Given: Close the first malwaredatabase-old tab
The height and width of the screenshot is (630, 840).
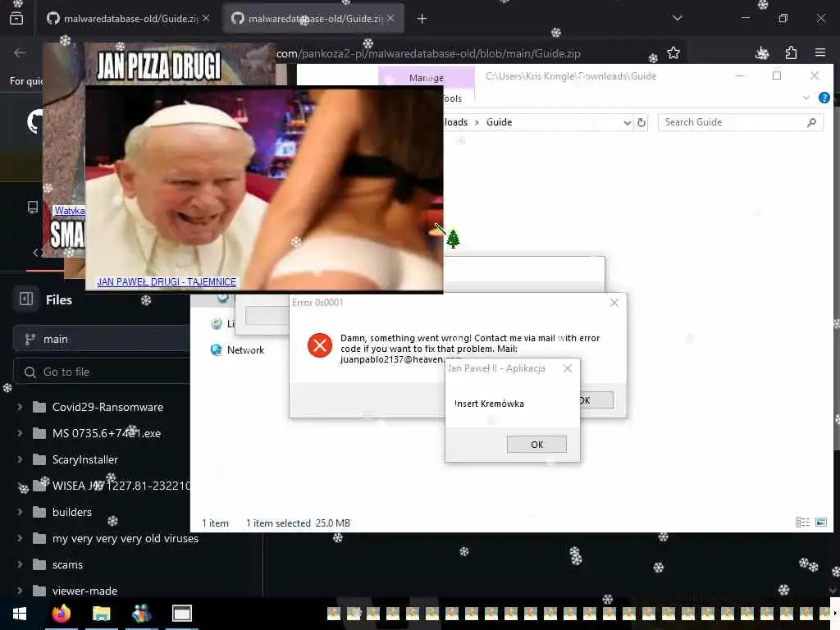Looking at the screenshot, I should pos(206,18).
